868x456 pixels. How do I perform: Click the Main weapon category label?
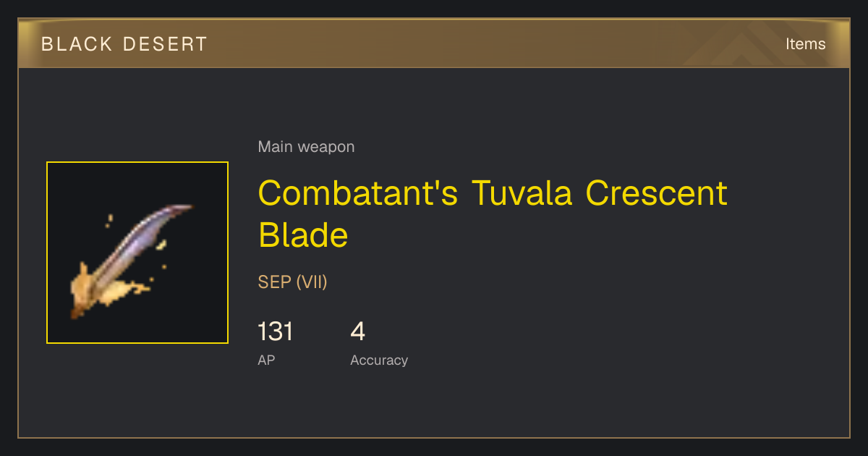(306, 147)
